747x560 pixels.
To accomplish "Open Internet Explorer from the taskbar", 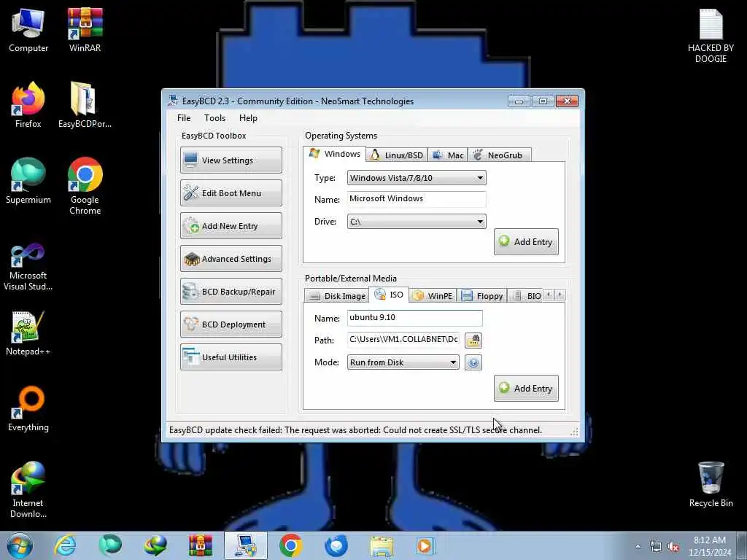I will pos(65,545).
